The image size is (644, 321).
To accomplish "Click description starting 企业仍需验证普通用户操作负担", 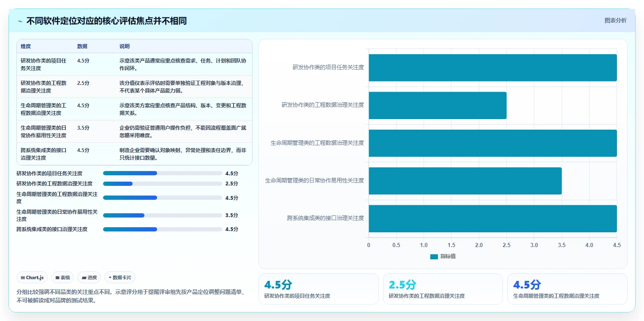I will (183, 131).
